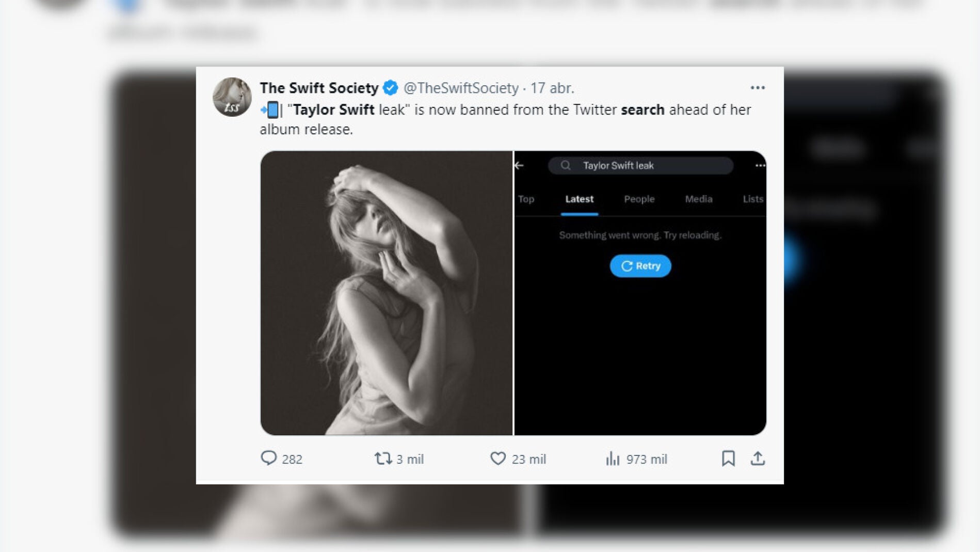
Task: Click the blue verified badge
Action: [391, 88]
